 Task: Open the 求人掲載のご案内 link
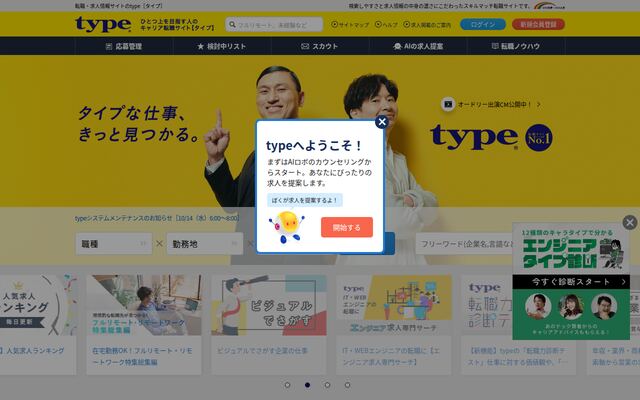point(427,24)
